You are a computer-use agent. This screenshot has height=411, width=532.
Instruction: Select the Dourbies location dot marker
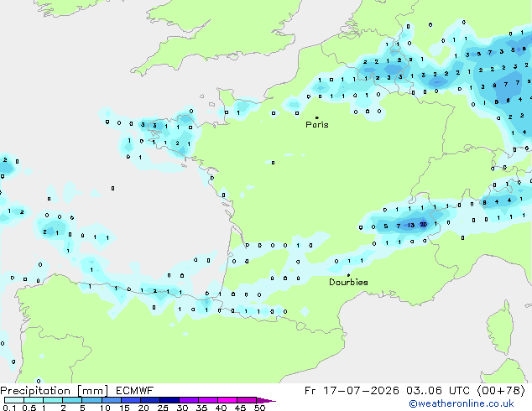(x=348, y=275)
